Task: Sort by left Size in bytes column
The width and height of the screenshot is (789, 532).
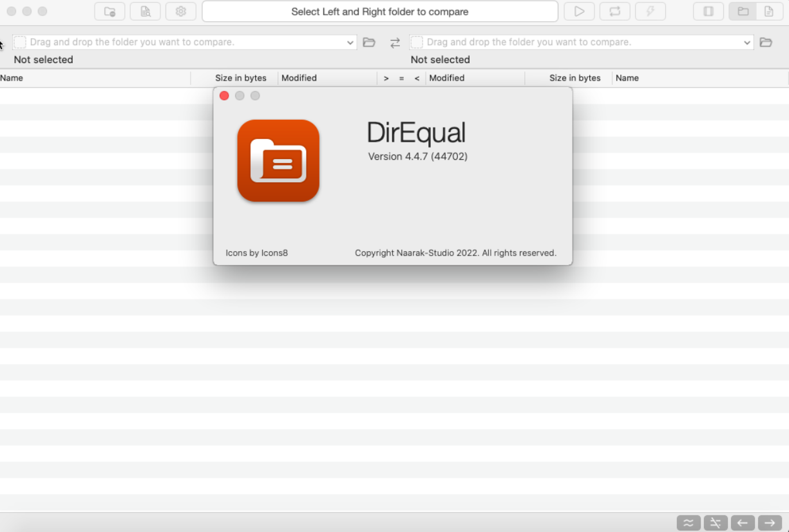Action: pos(240,78)
